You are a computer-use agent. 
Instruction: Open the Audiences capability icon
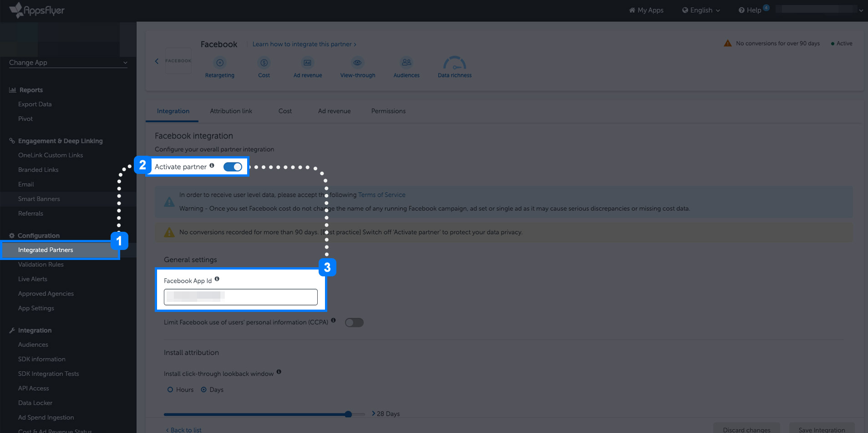click(x=406, y=62)
